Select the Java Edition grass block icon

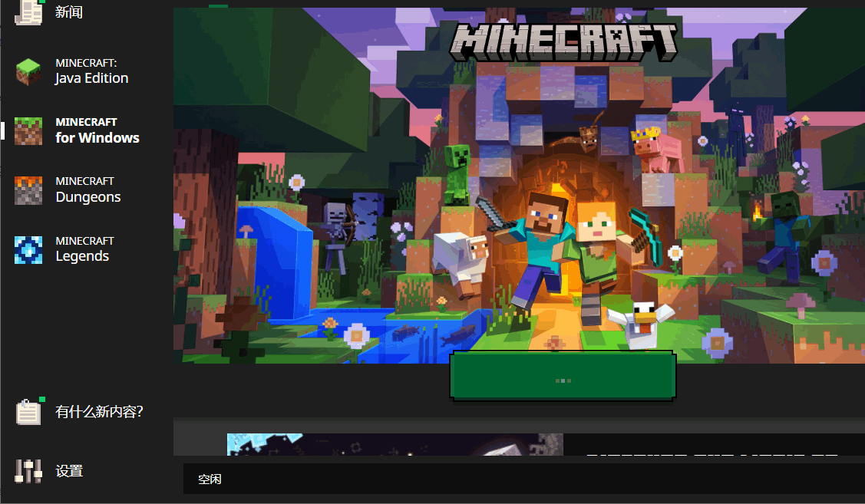28,71
